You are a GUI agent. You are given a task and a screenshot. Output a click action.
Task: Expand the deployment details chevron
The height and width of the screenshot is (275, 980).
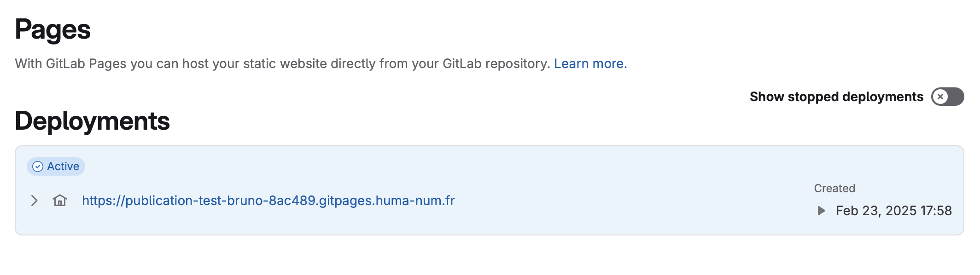34,201
